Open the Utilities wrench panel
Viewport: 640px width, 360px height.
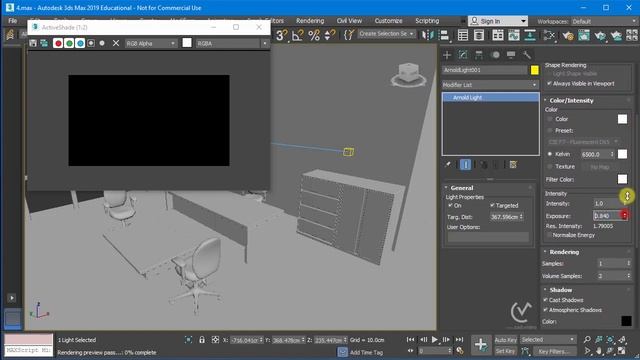pos(527,55)
